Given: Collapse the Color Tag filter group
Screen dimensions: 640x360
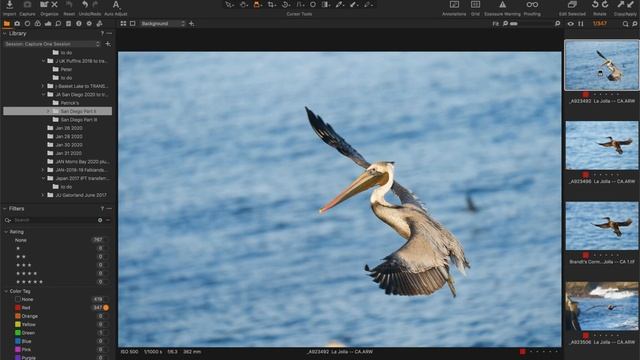Looking at the screenshot, I should pyautogui.click(x=6, y=291).
